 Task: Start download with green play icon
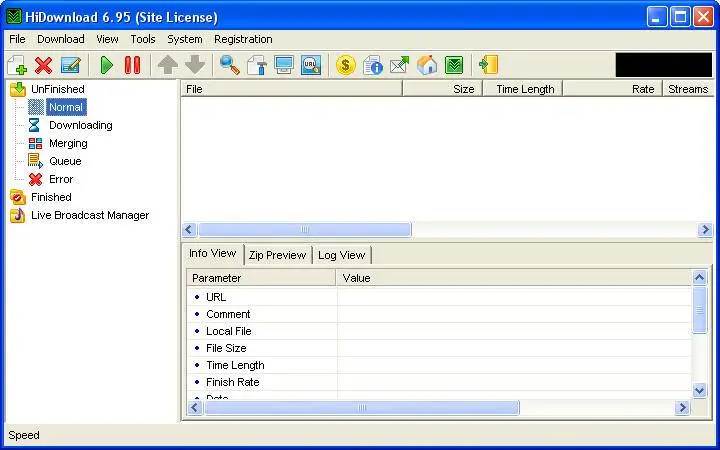coord(107,65)
